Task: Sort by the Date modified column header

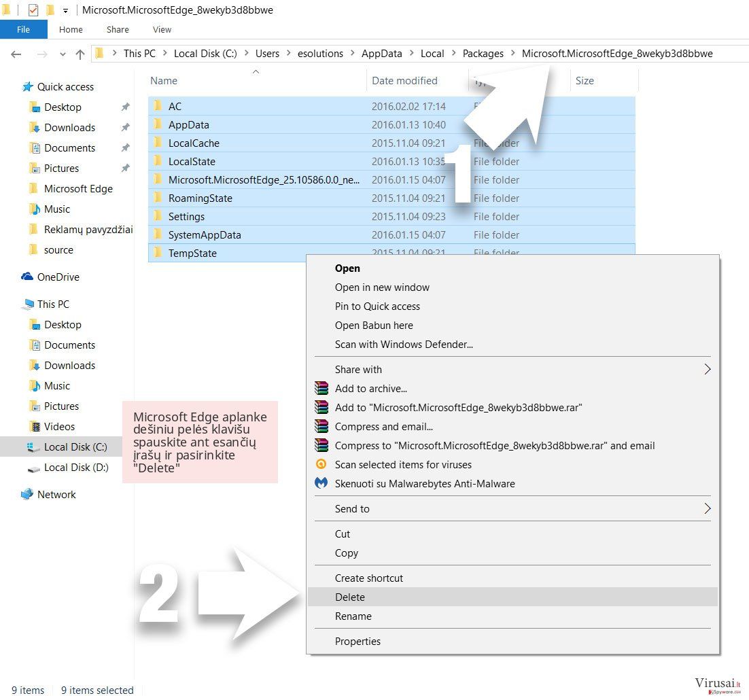Action: (x=404, y=81)
